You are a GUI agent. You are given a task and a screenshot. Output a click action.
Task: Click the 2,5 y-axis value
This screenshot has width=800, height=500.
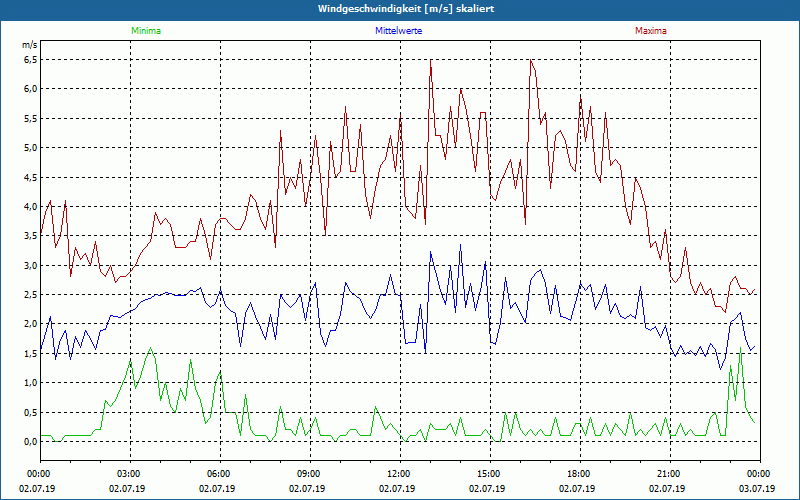click(x=31, y=295)
